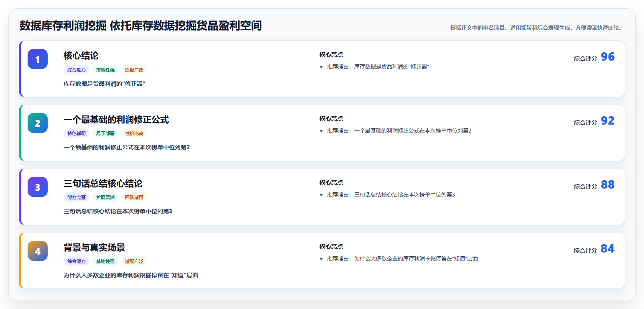
Task: Click 核心亮点 heading in the 利润修正公式 card
Action: 331,118
